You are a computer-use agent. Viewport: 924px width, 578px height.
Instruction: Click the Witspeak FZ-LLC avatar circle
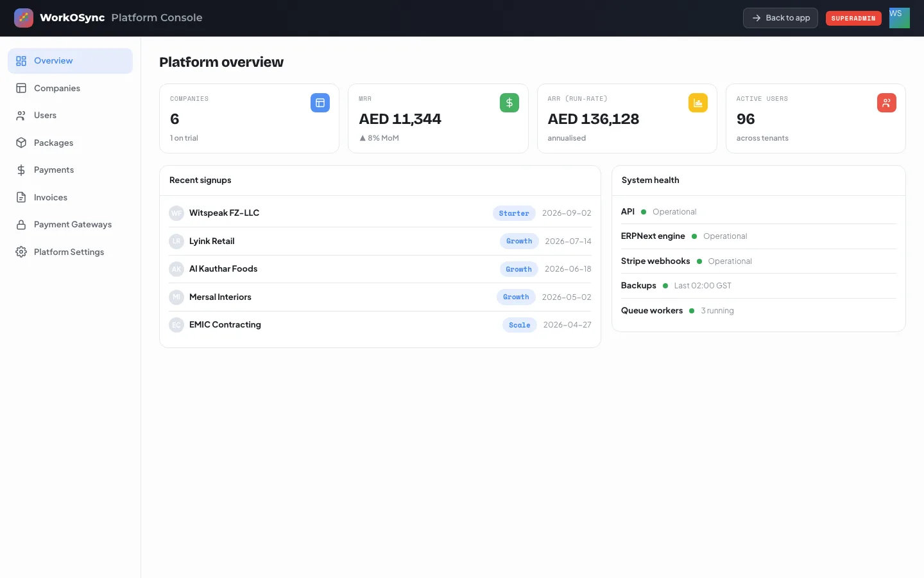pos(176,213)
